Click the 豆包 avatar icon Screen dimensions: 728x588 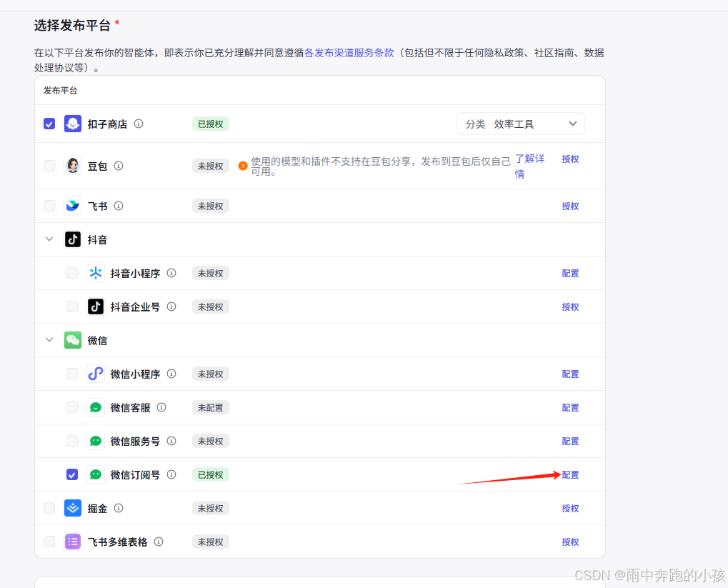pyautogui.click(x=72, y=165)
